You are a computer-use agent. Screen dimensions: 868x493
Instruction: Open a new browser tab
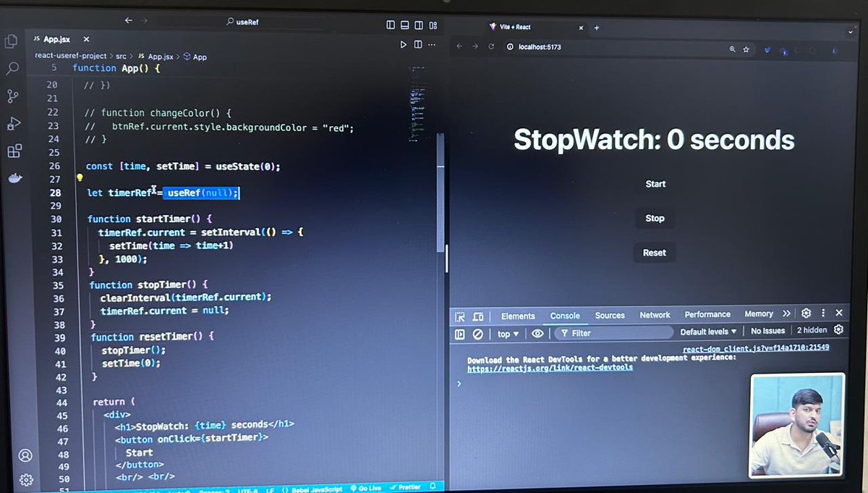coord(597,28)
